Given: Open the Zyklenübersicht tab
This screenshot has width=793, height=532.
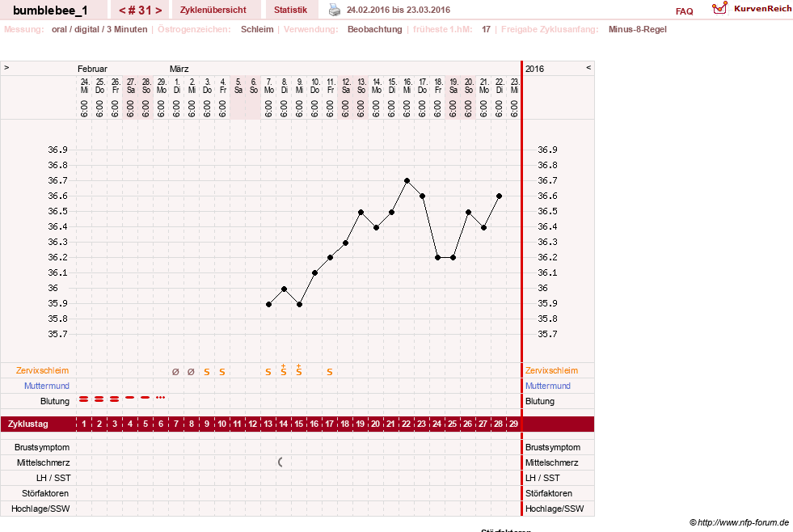Looking at the screenshot, I should click(x=213, y=10).
